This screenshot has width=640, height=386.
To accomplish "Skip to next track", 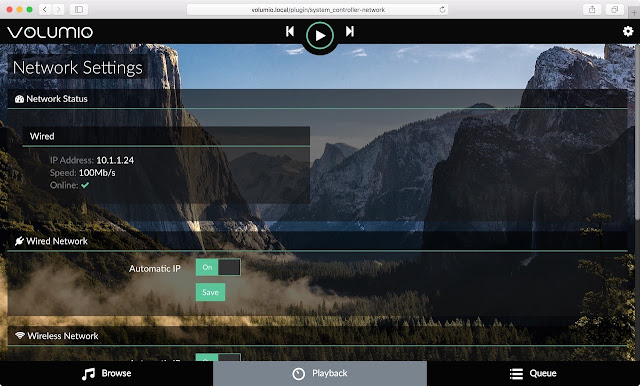I will [349, 31].
